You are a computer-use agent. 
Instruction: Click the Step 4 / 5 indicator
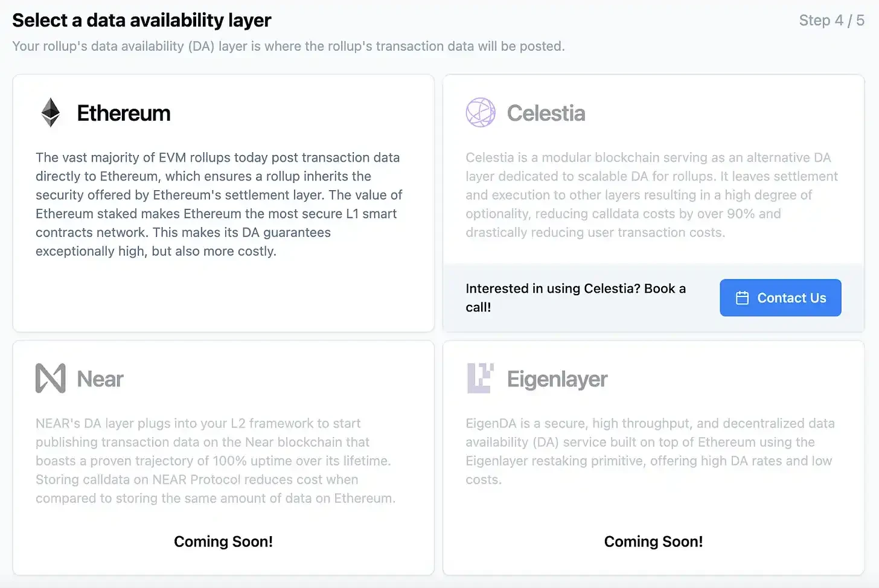coord(832,20)
